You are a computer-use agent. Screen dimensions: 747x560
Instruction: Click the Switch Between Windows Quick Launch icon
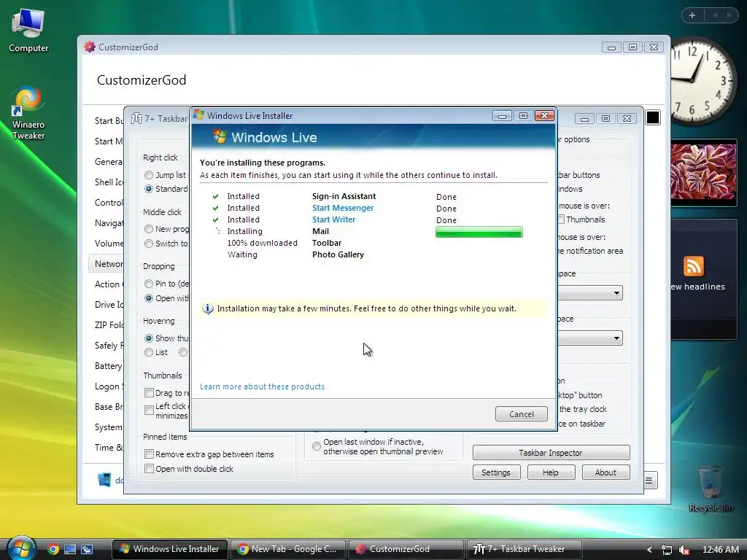point(87,549)
